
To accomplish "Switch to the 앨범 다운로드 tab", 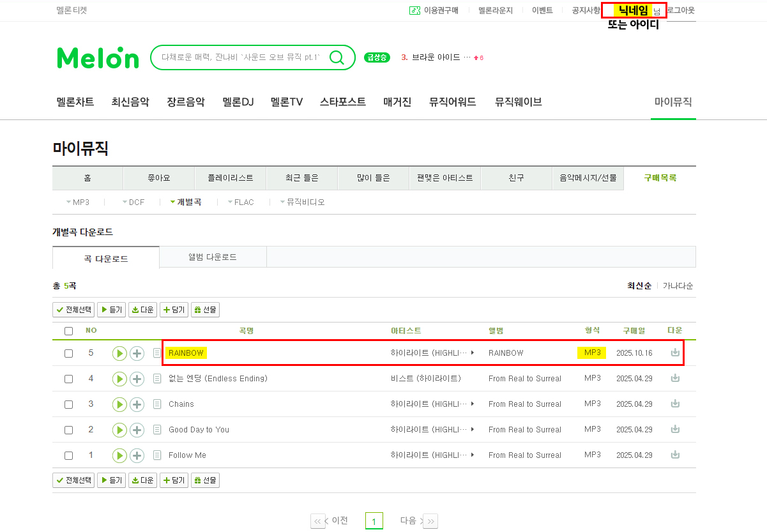I will [x=213, y=257].
